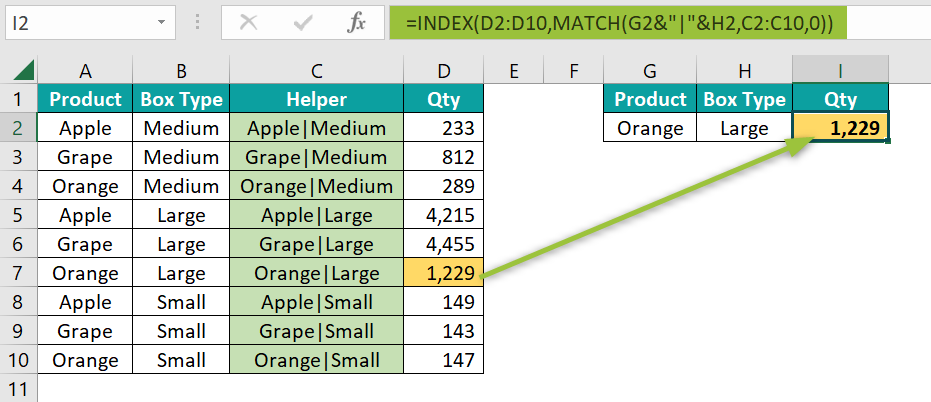Screen dimensions: 931x402
Task: Select the Orange|Large helper cell
Action: (x=316, y=273)
